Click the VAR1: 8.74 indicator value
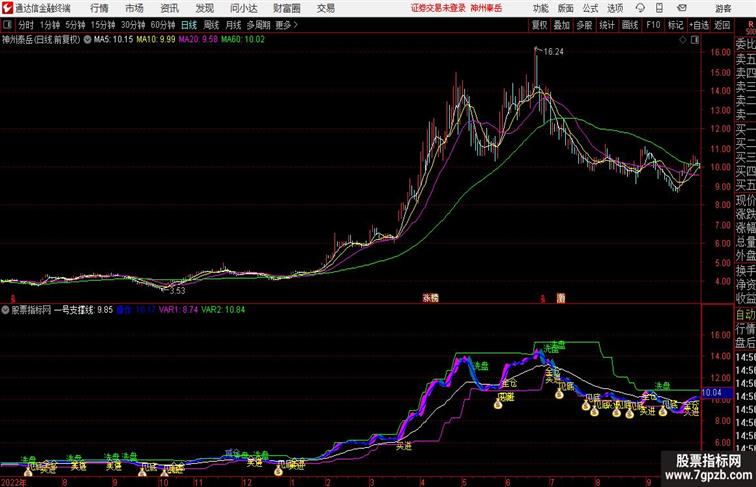756x487 pixels. [178, 310]
